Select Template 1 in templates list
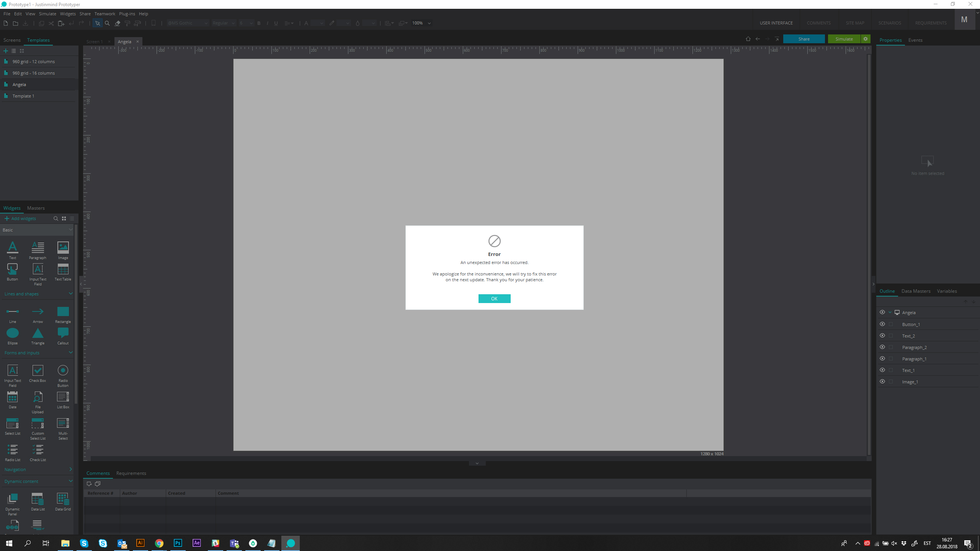Image resolution: width=980 pixels, height=551 pixels. tap(23, 96)
